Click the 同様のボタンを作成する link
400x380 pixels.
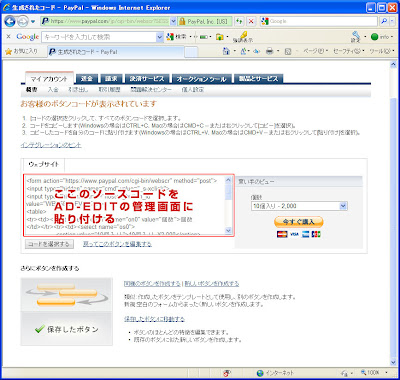[152, 284]
